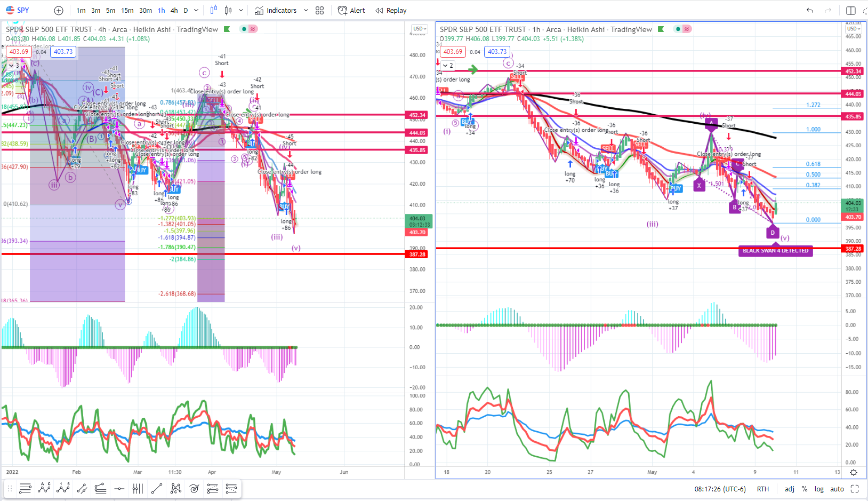Switch to the 4h timeframe
The image size is (868, 501).
174,11
